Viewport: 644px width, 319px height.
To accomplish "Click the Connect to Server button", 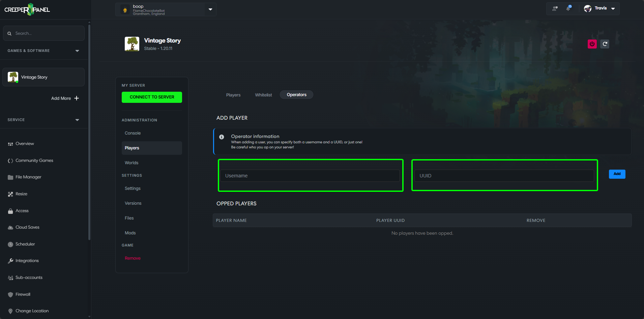I will pos(152,97).
